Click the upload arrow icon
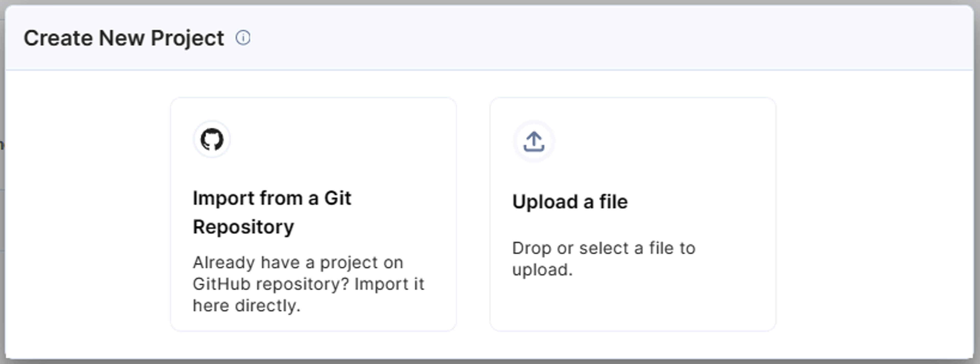 point(534,142)
